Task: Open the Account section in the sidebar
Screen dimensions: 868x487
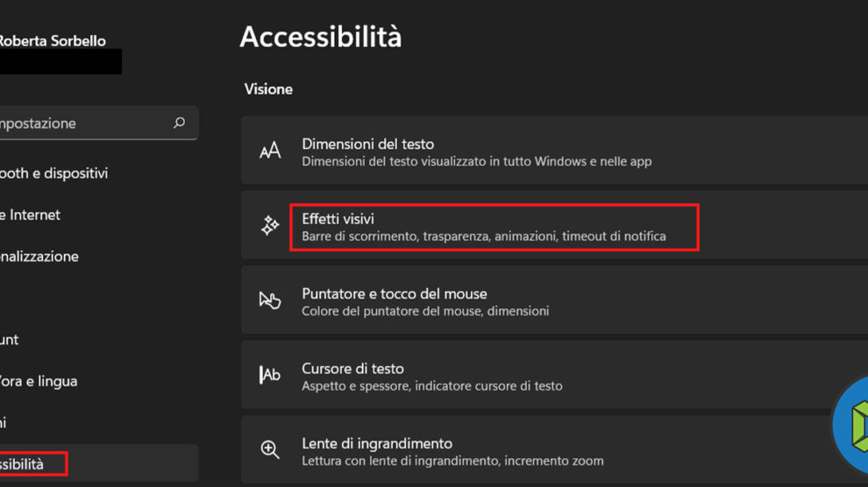Action: tap(11, 339)
